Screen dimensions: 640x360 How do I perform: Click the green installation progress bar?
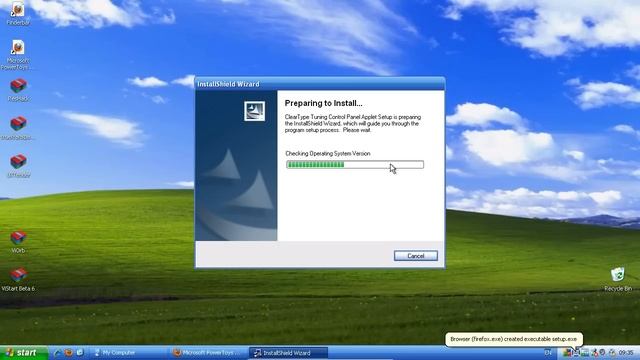[355, 164]
